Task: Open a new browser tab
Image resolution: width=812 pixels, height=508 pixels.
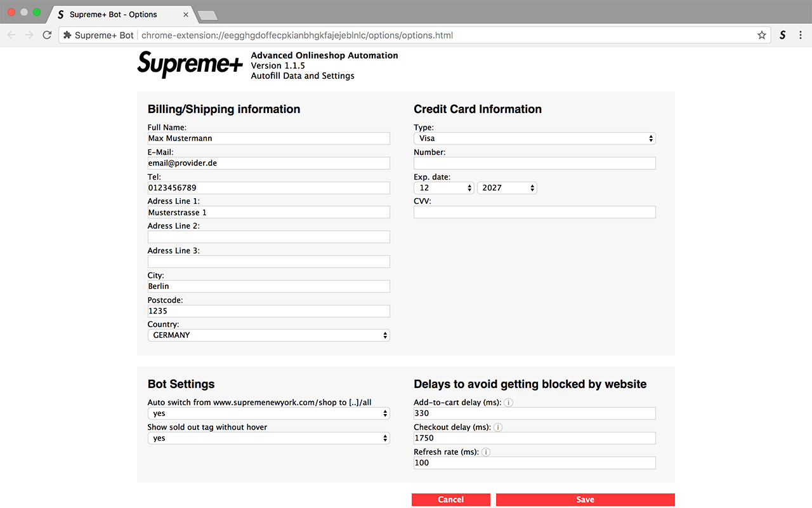Action: [207, 15]
